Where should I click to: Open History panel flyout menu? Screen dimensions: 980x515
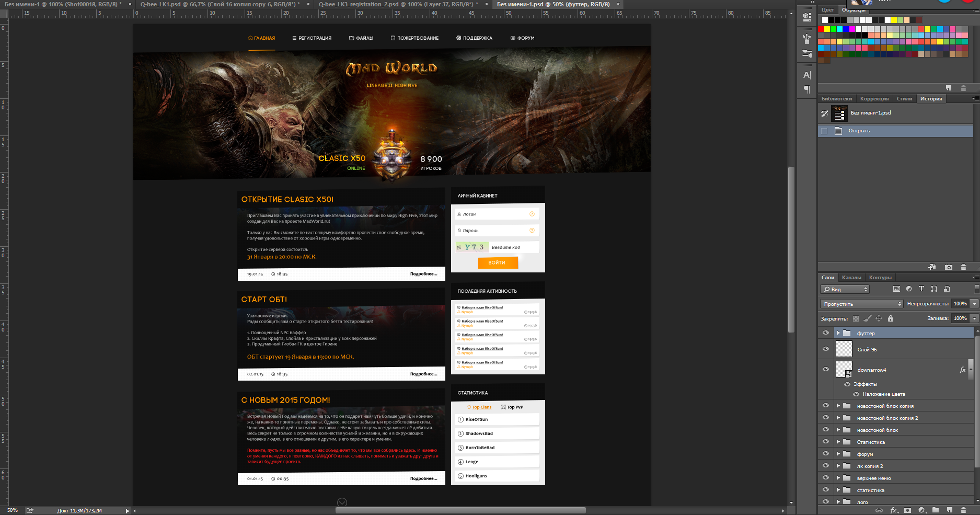tap(975, 98)
